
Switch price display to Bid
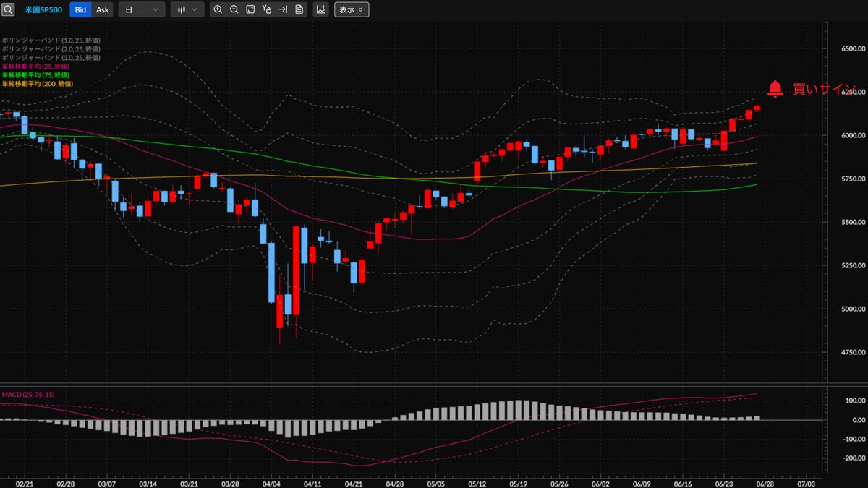point(81,9)
